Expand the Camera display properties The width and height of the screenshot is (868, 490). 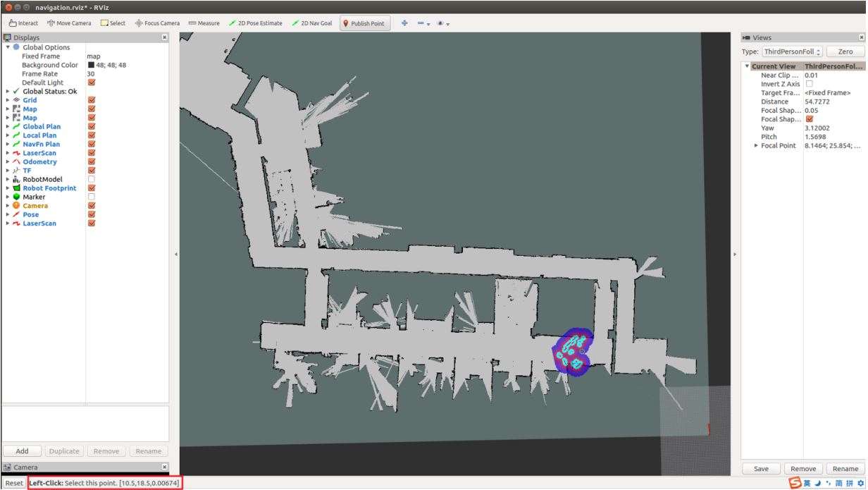pos(8,206)
